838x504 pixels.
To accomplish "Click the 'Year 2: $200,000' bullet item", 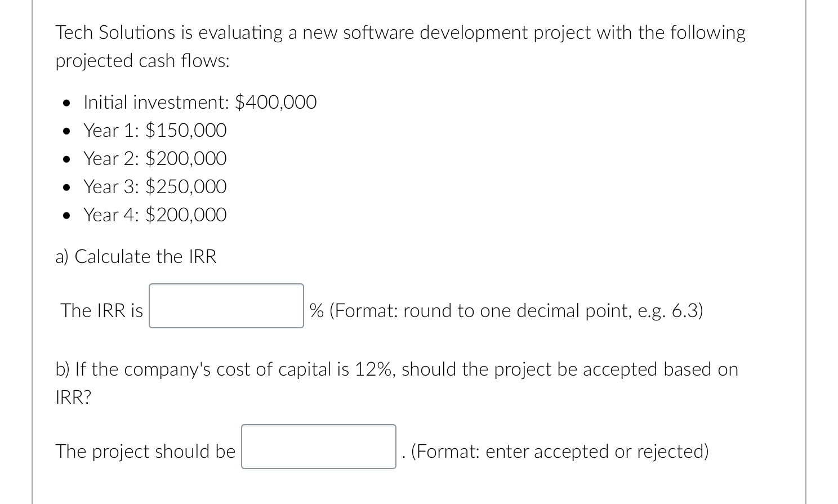I will (154, 159).
